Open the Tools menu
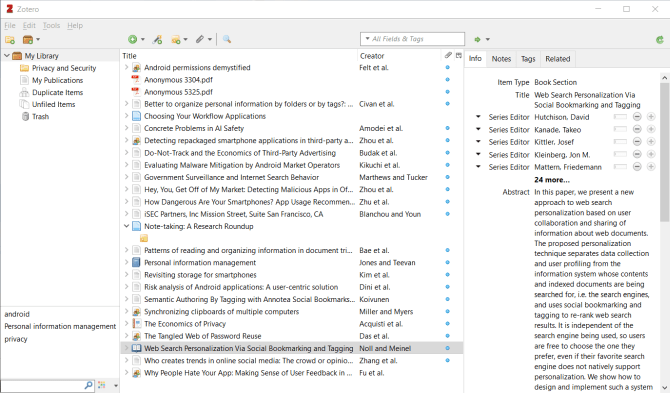This screenshot has width=670, height=393. pyautogui.click(x=51, y=26)
